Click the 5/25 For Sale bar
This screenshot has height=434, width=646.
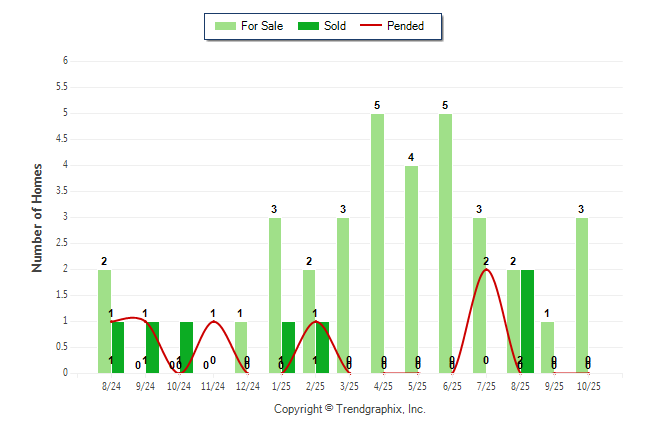(x=411, y=269)
